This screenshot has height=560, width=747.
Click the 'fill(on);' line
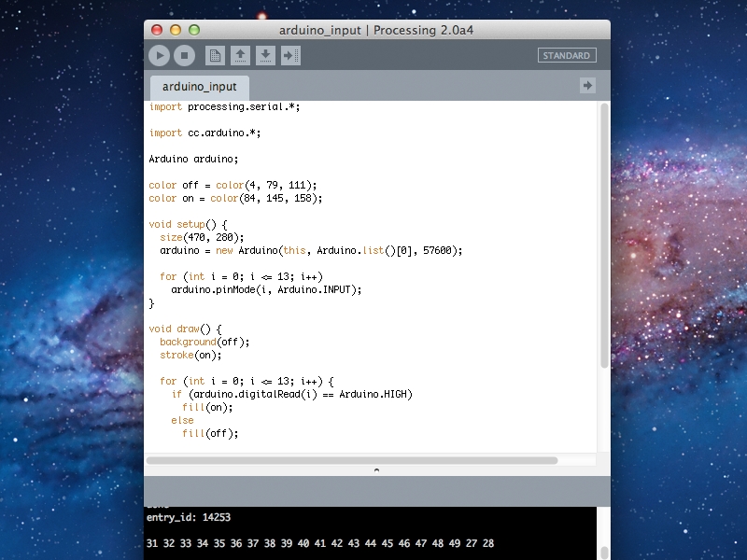(207, 408)
